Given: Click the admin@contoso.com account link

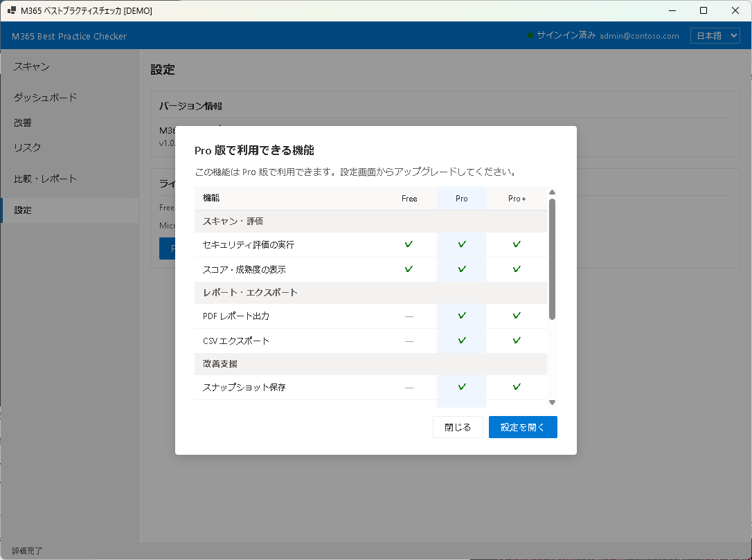Looking at the screenshot, I should [639, 35].
